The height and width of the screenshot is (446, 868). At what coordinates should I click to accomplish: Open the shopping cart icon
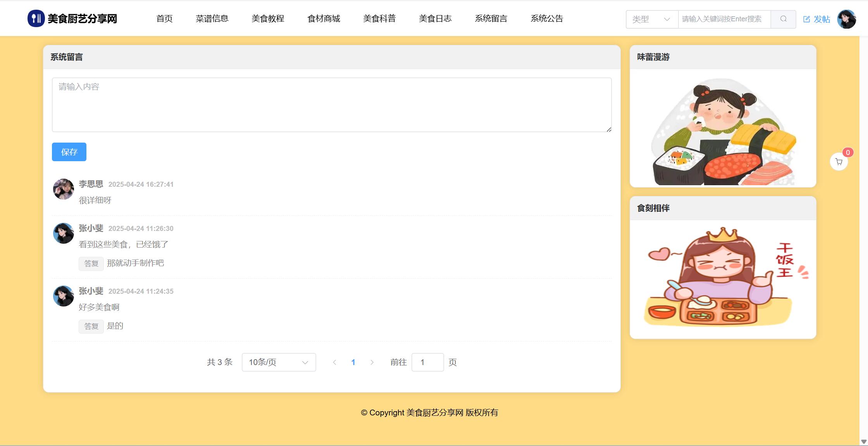click(839, 162)
